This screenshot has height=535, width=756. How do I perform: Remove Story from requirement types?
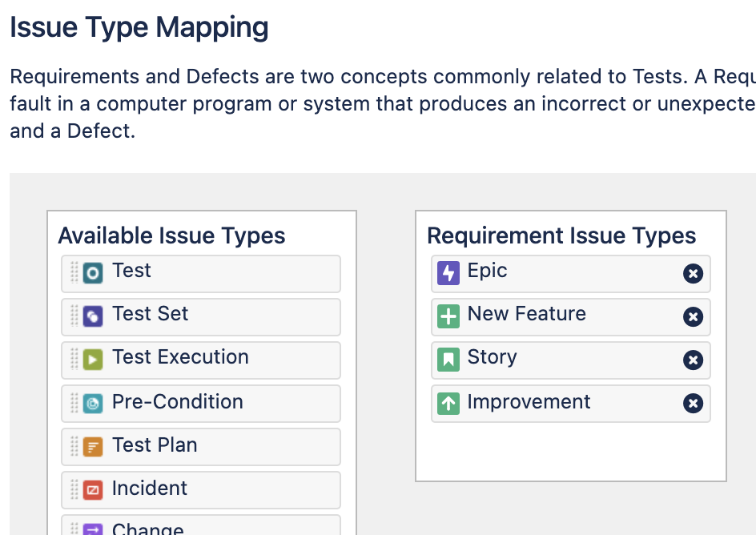pos(693,360)
